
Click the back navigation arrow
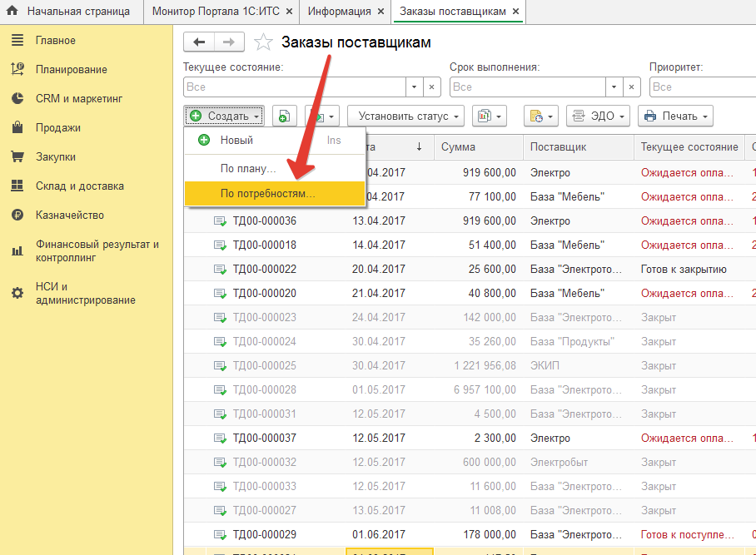(199, 42)
